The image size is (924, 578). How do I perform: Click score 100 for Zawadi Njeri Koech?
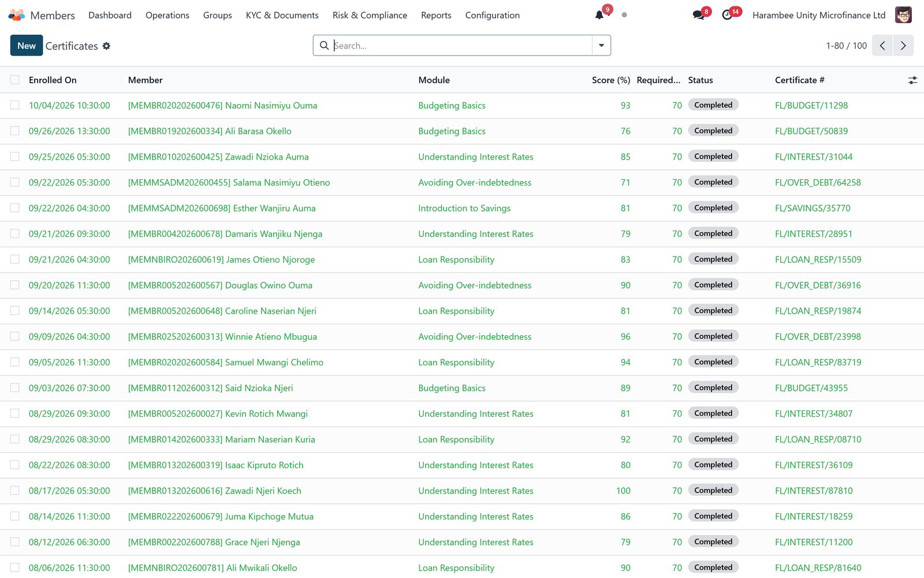coord(623,491)
